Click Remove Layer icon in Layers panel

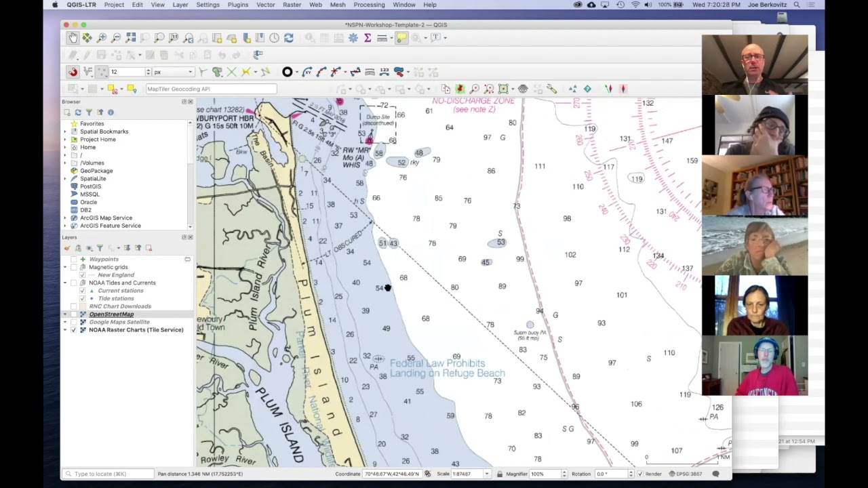click(x=149, y=248)
